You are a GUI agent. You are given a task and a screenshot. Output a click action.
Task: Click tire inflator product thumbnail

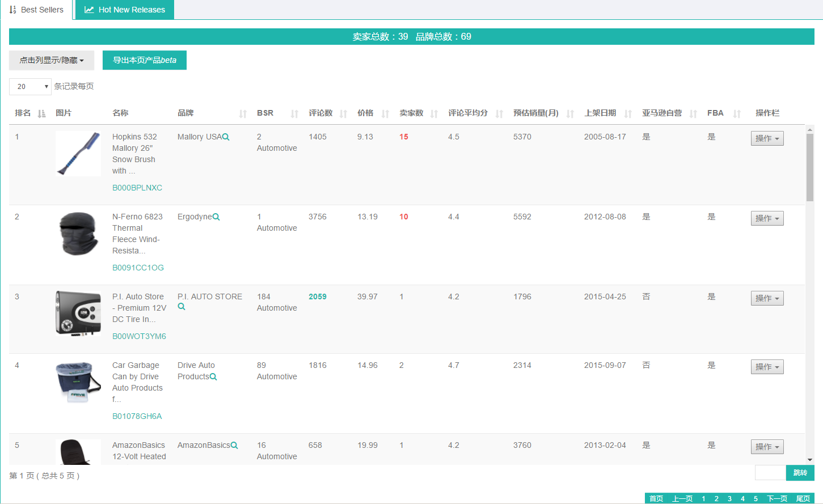(78, 314)
